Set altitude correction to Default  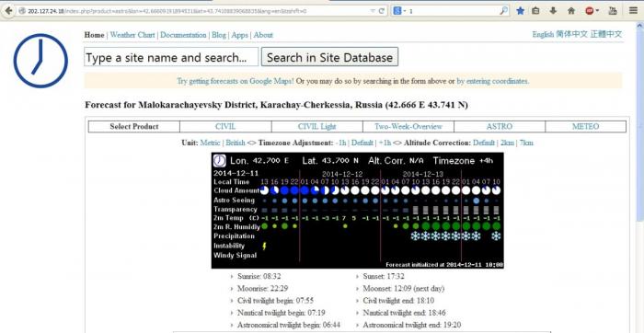pos(484,143)
